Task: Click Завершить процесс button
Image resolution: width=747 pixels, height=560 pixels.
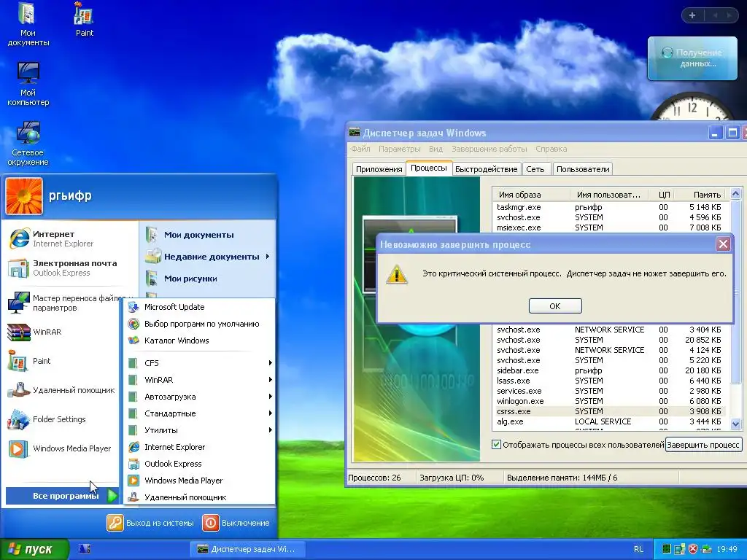Action: coord(703,445)
